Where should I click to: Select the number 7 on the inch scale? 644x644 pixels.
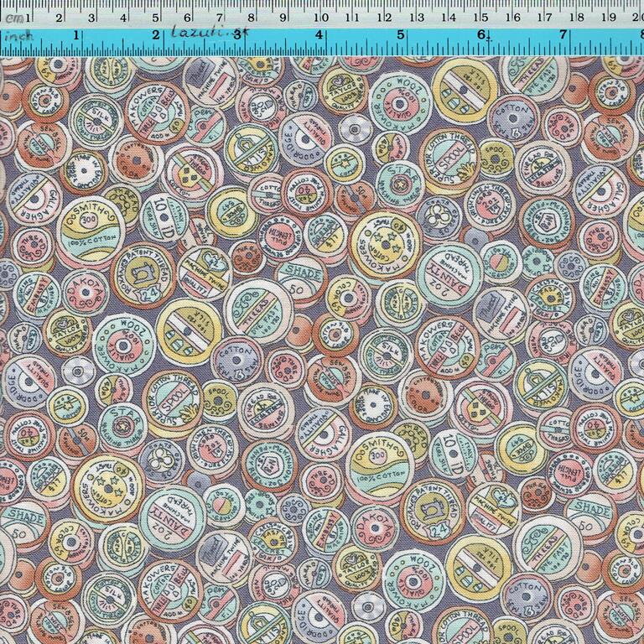click(563, 35)
